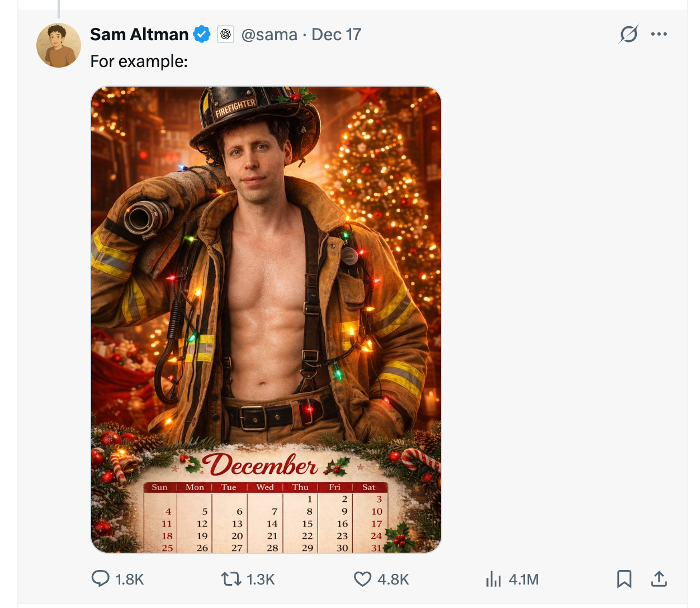
Task: Click the blue verified checkmark badge
Action: pos(202,35)
